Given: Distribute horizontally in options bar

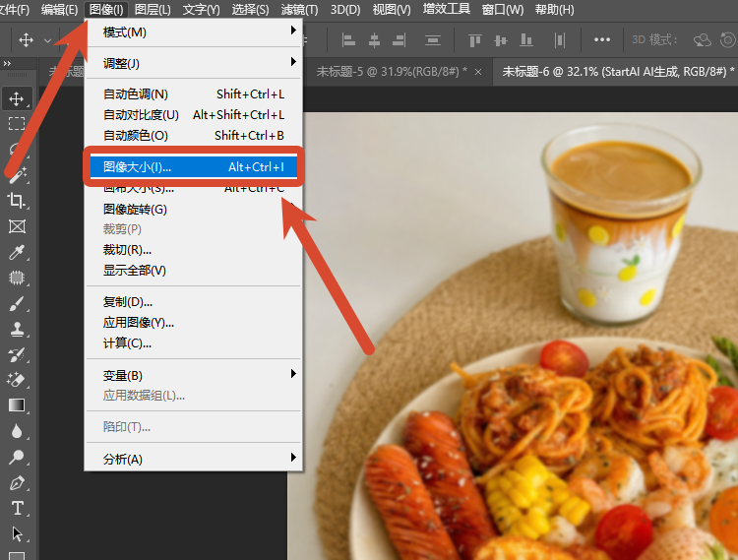Looking at the screenshot, I should click(560, 40).
